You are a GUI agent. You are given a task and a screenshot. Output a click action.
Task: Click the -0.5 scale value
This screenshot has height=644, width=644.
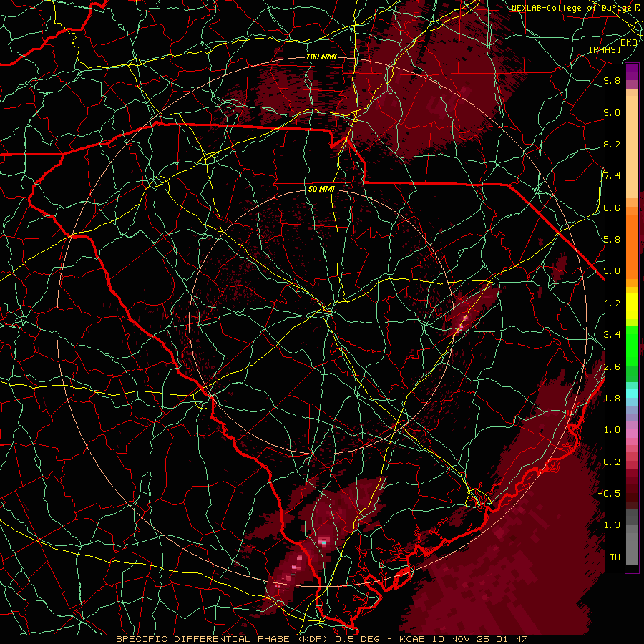609,494
